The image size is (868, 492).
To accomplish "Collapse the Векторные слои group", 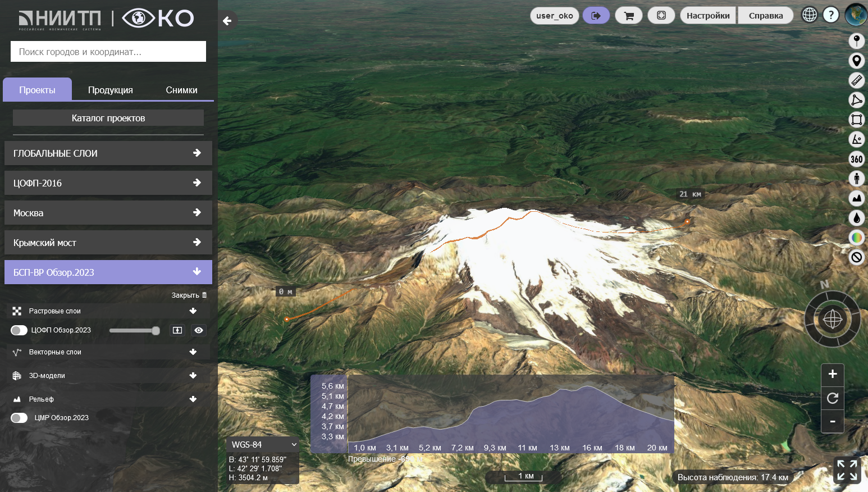I will [193, 352].
